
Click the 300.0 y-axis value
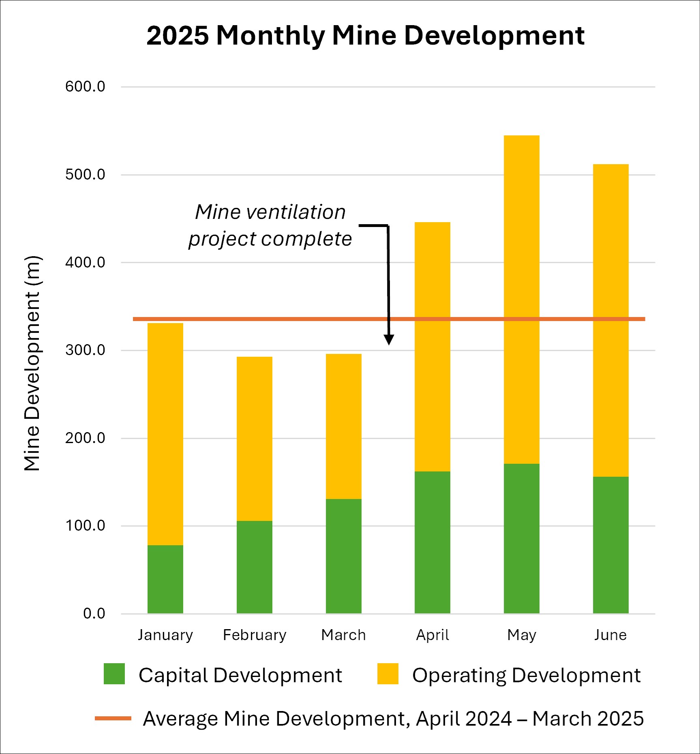[x=85, y=350]
